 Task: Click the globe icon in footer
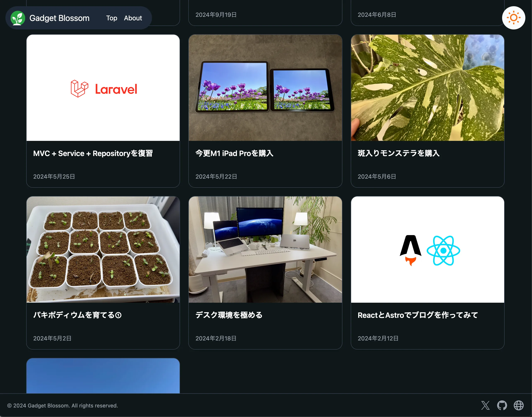(x=520, y=406)
